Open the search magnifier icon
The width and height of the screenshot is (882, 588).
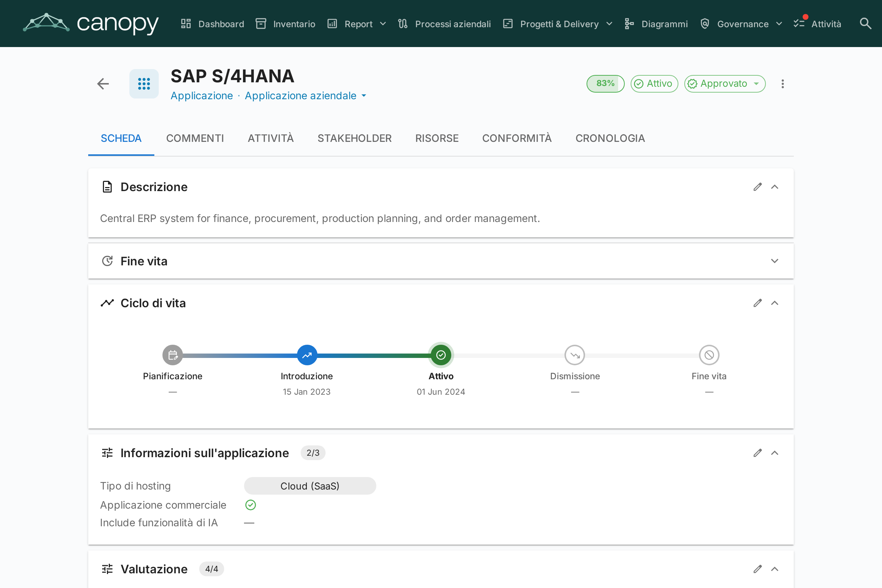click(865, 24)
